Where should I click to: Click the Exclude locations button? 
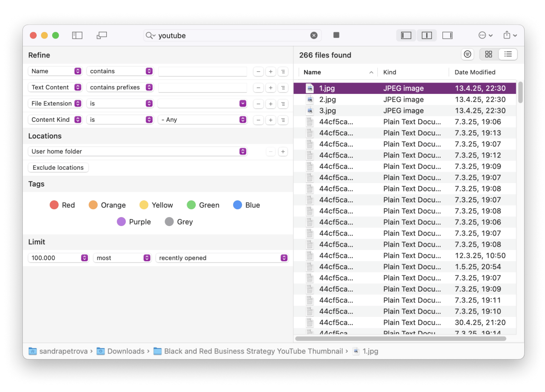click(x=58, y=168)
